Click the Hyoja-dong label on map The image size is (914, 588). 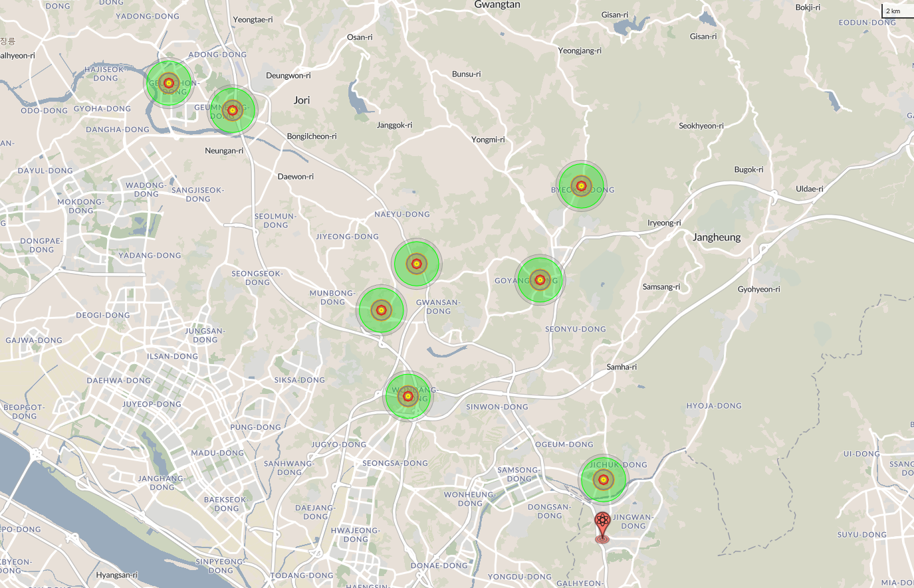click(714, 406)
